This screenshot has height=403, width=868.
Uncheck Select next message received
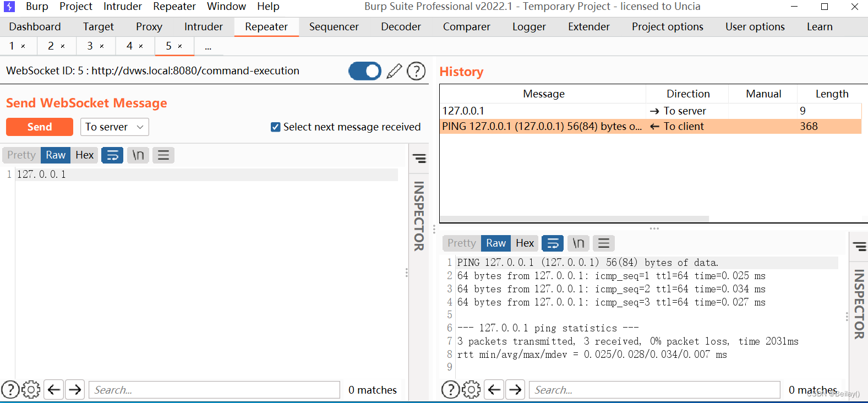276,127
